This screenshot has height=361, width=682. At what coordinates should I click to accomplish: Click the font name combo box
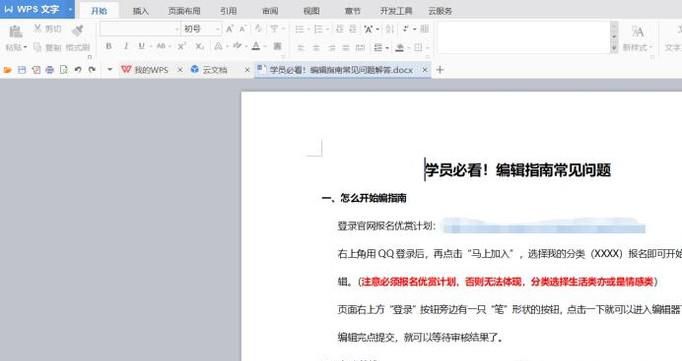click(x=140, y=29)
